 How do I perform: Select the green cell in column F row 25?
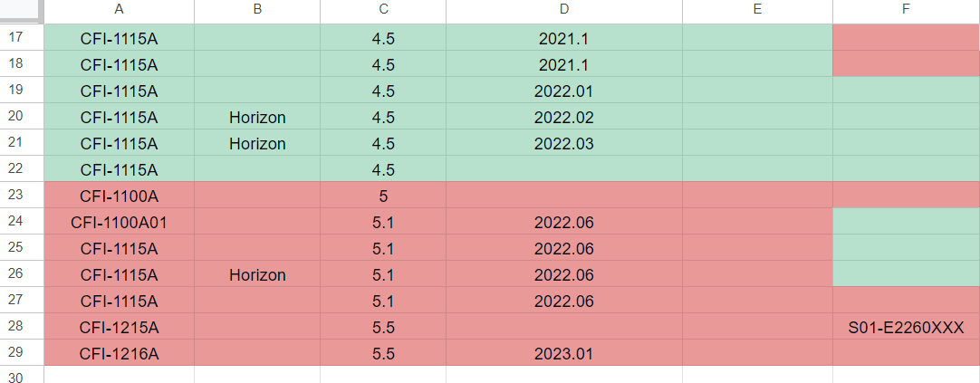(906, 248)
